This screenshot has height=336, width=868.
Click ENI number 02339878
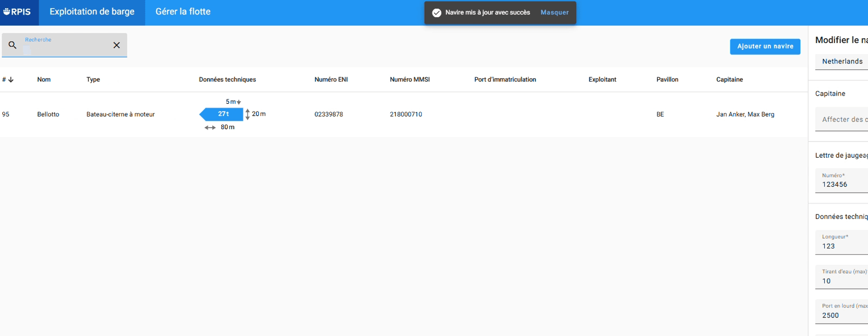(329, 114)
